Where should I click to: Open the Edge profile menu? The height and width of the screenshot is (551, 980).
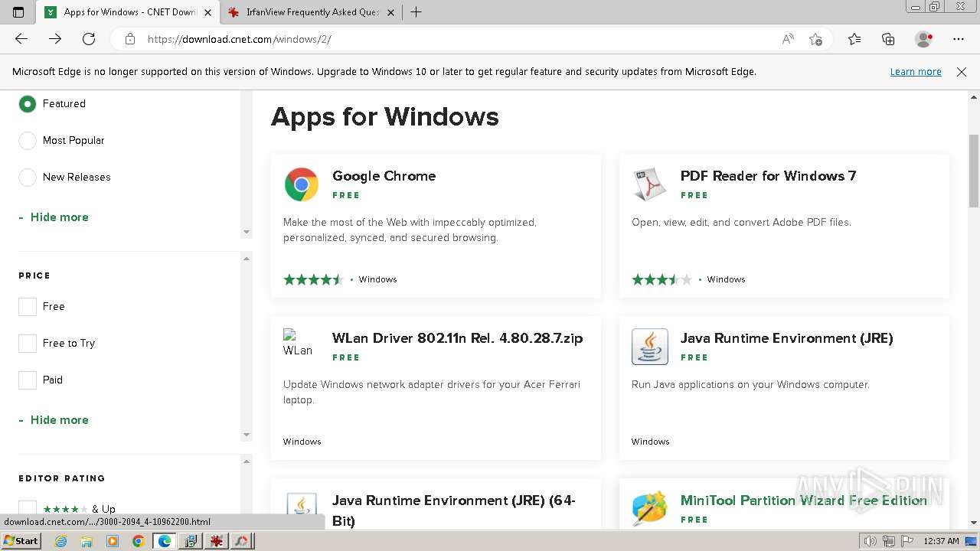pyautogui.click(x=924, y=39)
